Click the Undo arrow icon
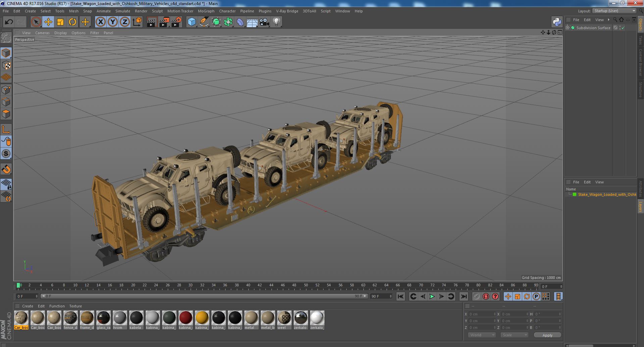Image resolution: width=644 pixels, height=347 pixels. [9, 22]
